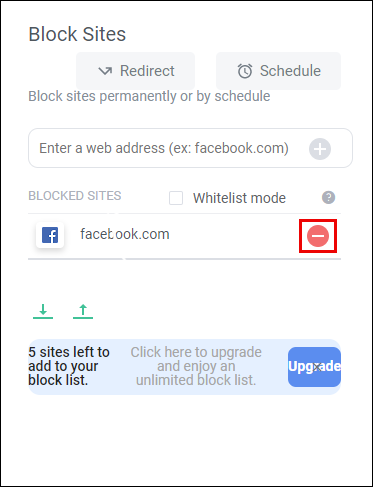Open the Redirect option

135,71
